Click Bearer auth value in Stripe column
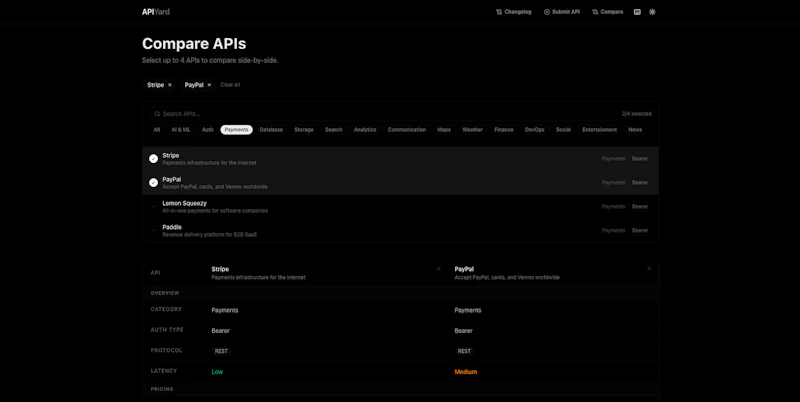Image resolution: width=800 pixels, height=402 pixels. pyautogui.click(x=220, y=331)
